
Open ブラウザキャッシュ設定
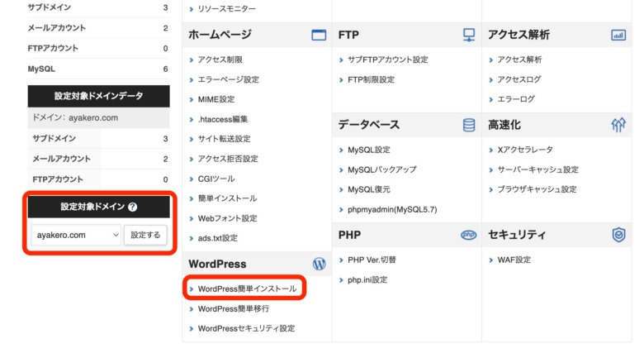[537, 189]
